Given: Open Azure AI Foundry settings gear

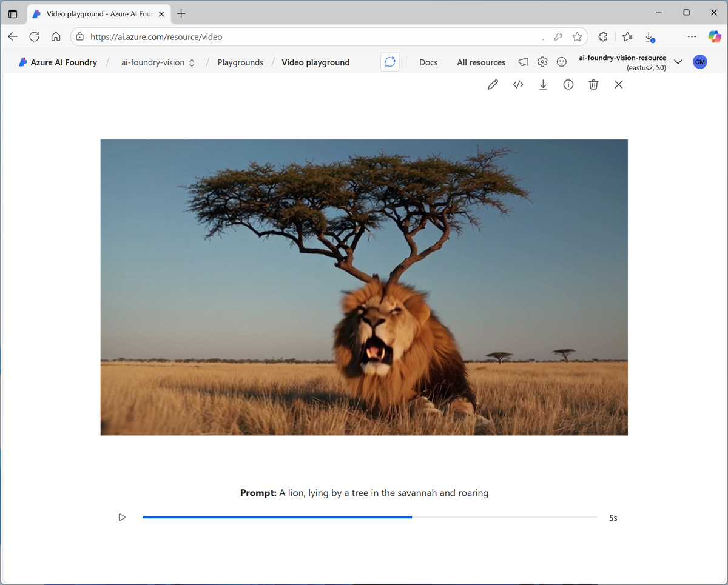Looking at the screenshot, I should pos(542,62).
